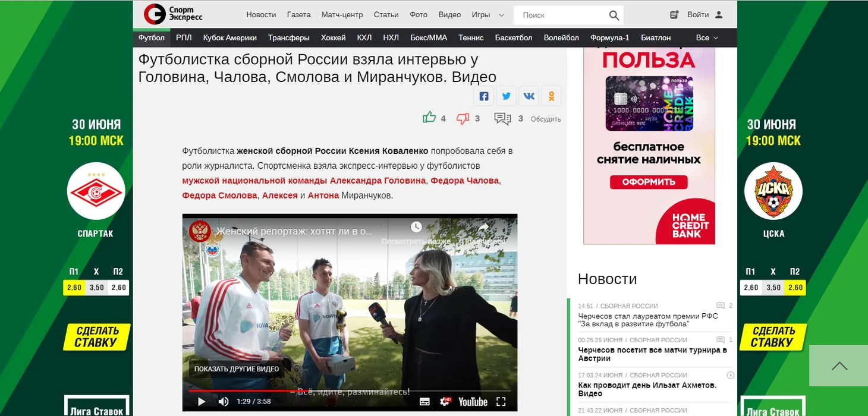Image resolution: width=868 pixels, height=416 pixels.
Task: Mute the video volume
Action: tap(223, 402)
